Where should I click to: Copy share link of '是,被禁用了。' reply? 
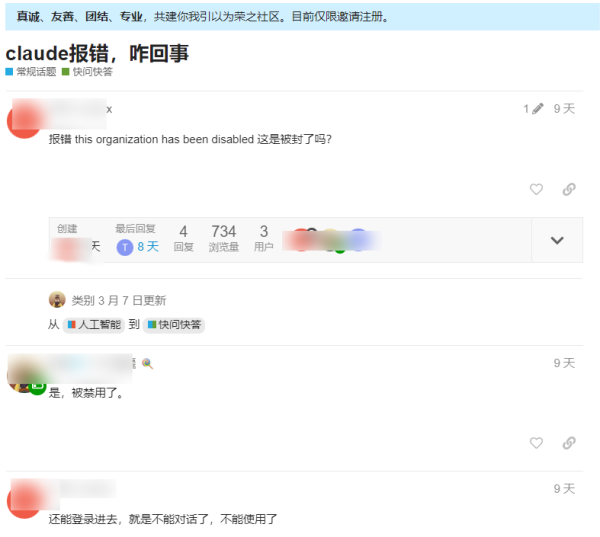pos(569,443)
